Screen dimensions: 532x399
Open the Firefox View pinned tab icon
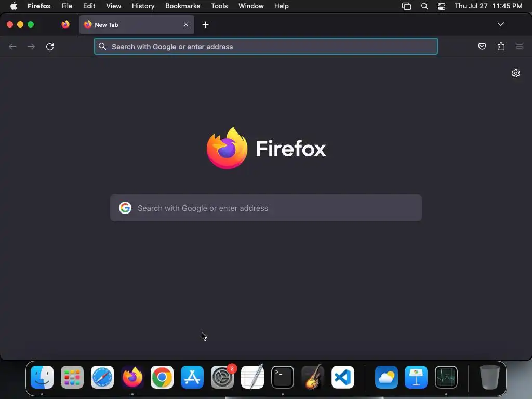(x=65, y=24)
